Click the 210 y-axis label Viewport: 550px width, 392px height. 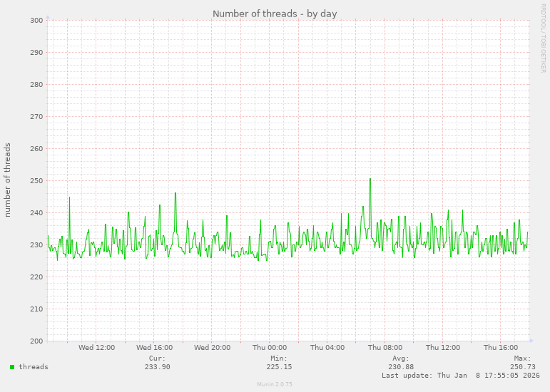point(36,309)
